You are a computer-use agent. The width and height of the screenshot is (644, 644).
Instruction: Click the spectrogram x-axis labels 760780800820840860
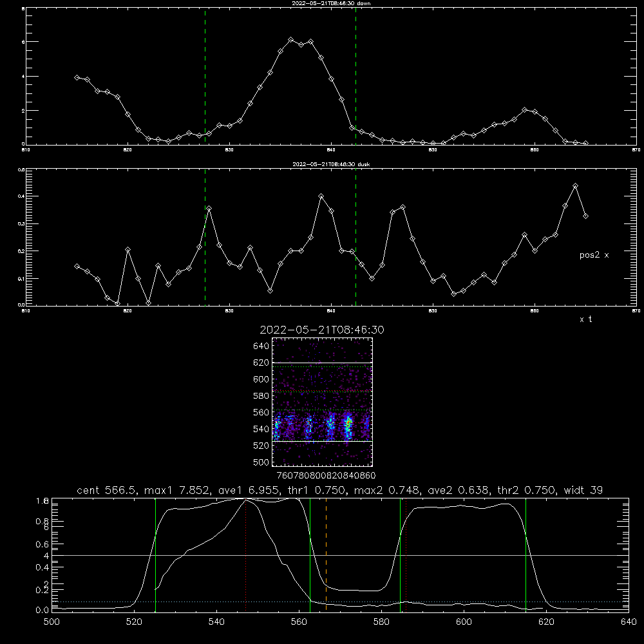point(326,475)
